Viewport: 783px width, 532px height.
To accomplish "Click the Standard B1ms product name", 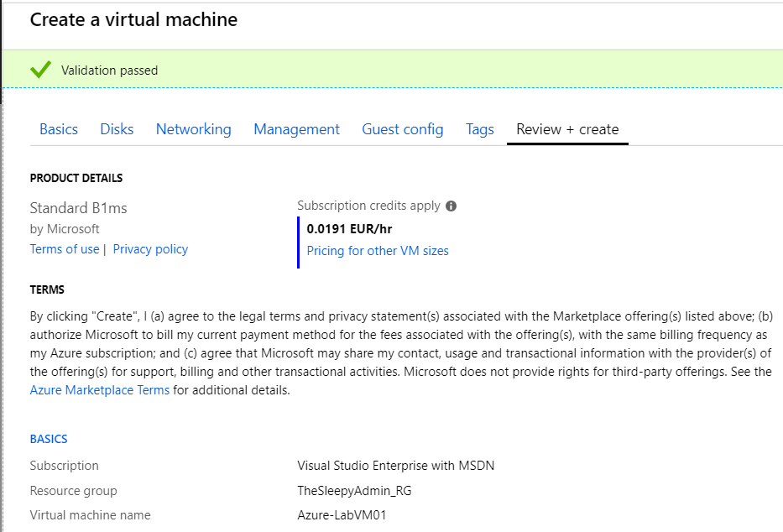I will (79, 207).
